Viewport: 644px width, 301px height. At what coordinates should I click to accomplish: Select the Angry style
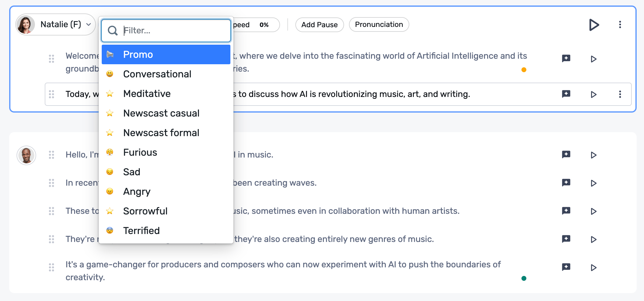(166, 191)
